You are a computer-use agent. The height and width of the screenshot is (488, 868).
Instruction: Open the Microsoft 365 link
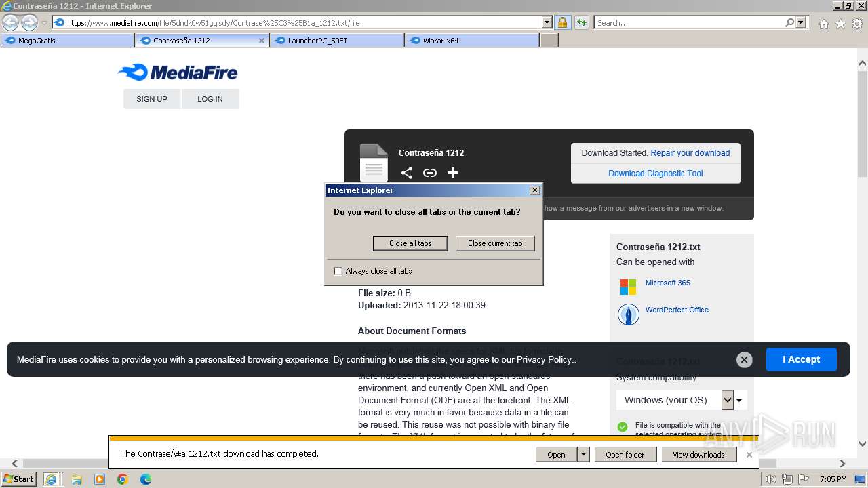pyautogui.click(x=668, y=283)
